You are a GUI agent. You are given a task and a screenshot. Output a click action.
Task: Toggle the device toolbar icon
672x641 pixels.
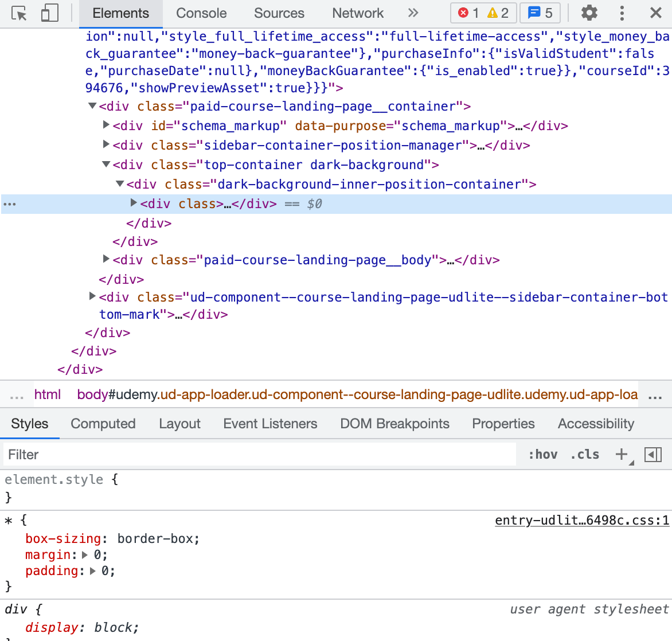pos(50,13)
